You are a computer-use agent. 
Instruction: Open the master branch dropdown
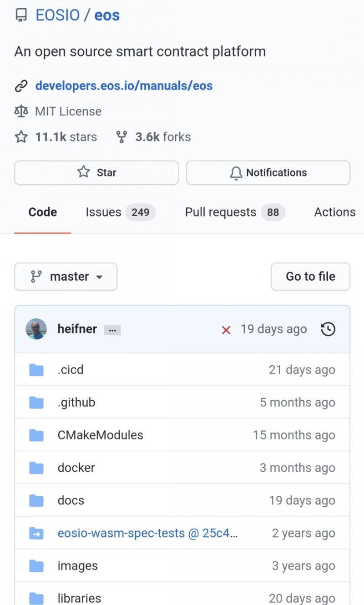point(66,277)
